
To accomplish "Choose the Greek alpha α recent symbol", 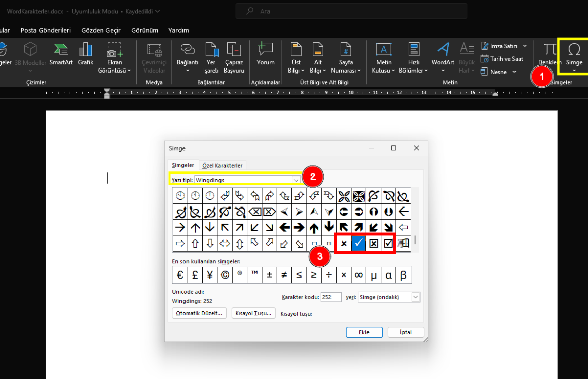I will [388, 275].
